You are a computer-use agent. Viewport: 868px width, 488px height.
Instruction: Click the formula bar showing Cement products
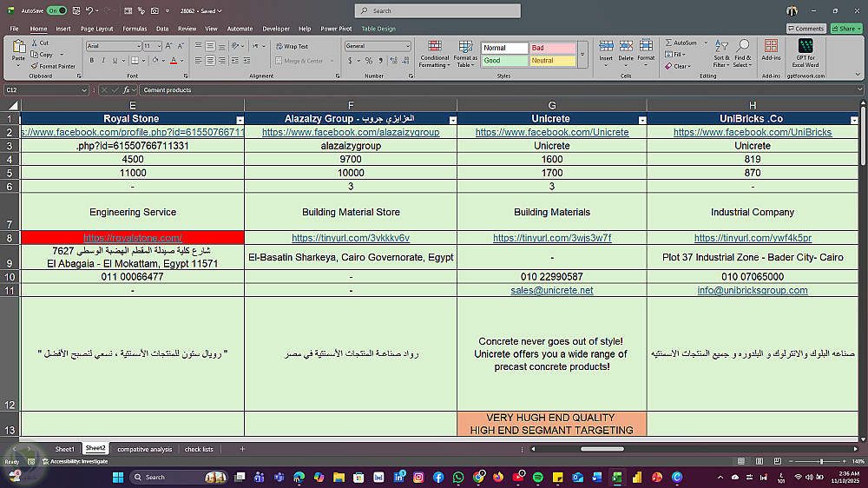[x=498, y=89]
